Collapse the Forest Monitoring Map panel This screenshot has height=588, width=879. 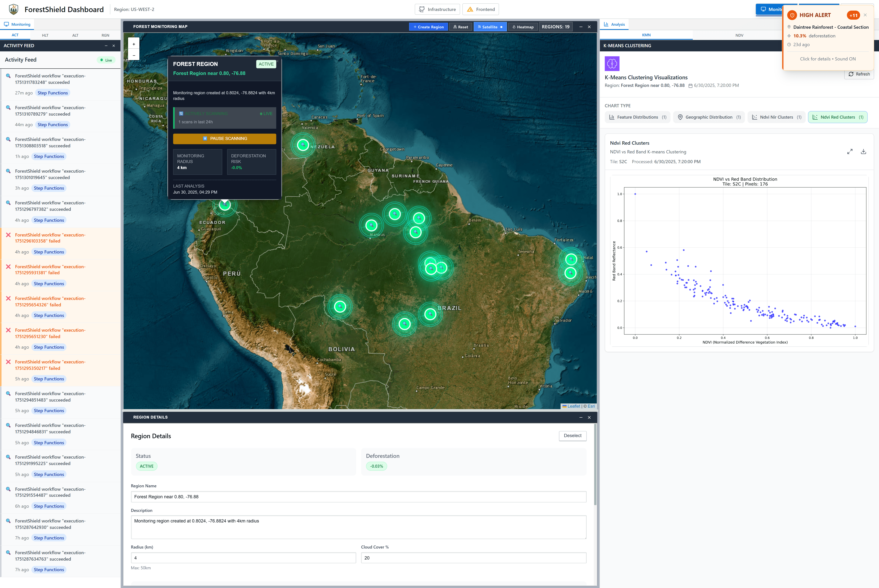581,27
